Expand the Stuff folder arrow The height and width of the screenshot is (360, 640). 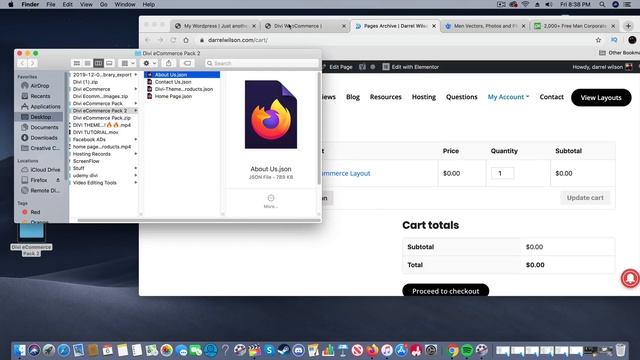(x=136, y=168)
